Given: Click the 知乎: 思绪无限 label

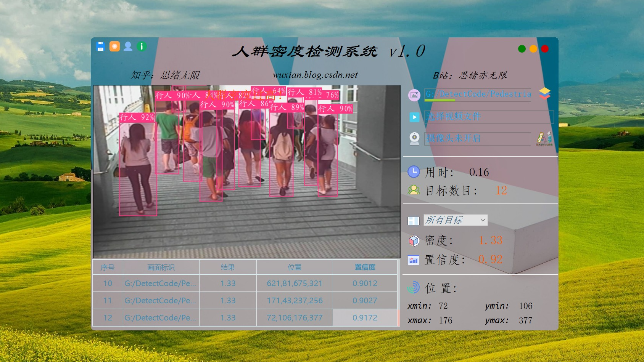Looking at the screenshot, I should tap(165, 75).
